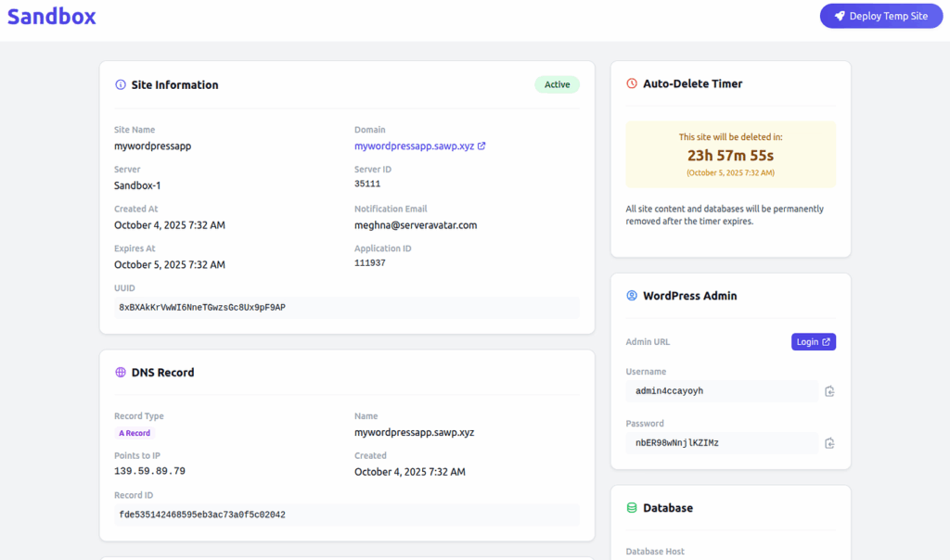Screen dimensions: 950x560
Task: Click the username field admin4ccayoyh
Action: point(722,391)
